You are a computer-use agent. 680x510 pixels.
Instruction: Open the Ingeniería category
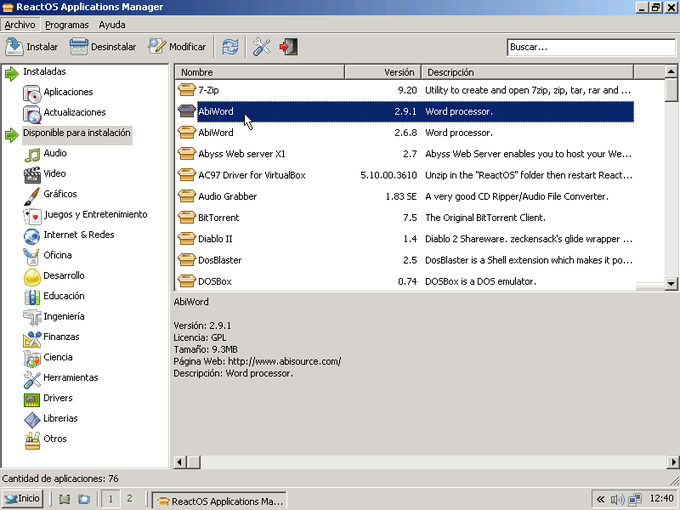click(64, 316)
